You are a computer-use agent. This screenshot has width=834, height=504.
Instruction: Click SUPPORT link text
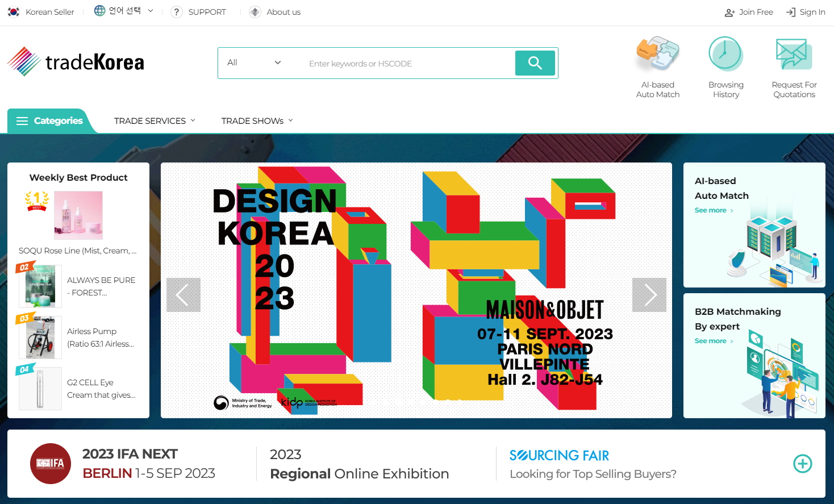click(207, 12)
